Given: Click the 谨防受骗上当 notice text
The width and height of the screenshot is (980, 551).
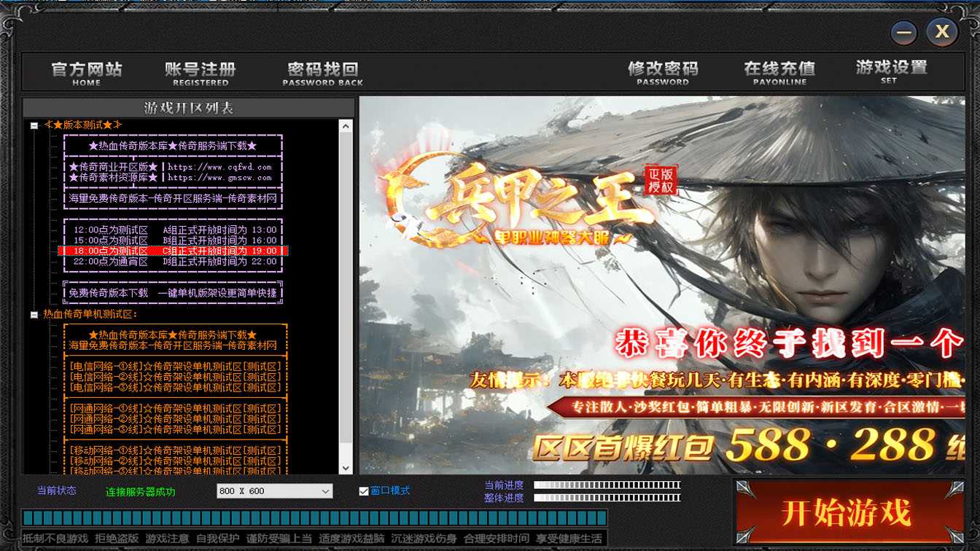Looking at the screenshot, I should tap(279, 539).
